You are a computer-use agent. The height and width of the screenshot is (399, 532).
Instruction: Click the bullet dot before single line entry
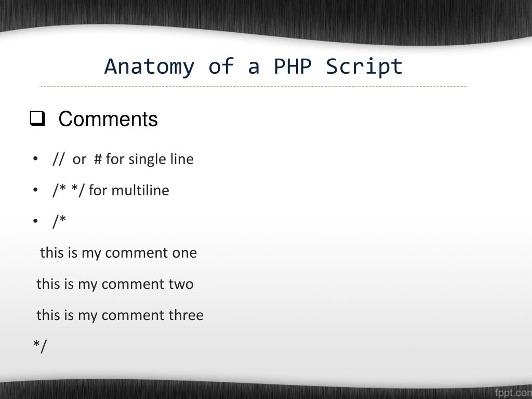coord(35,159)
